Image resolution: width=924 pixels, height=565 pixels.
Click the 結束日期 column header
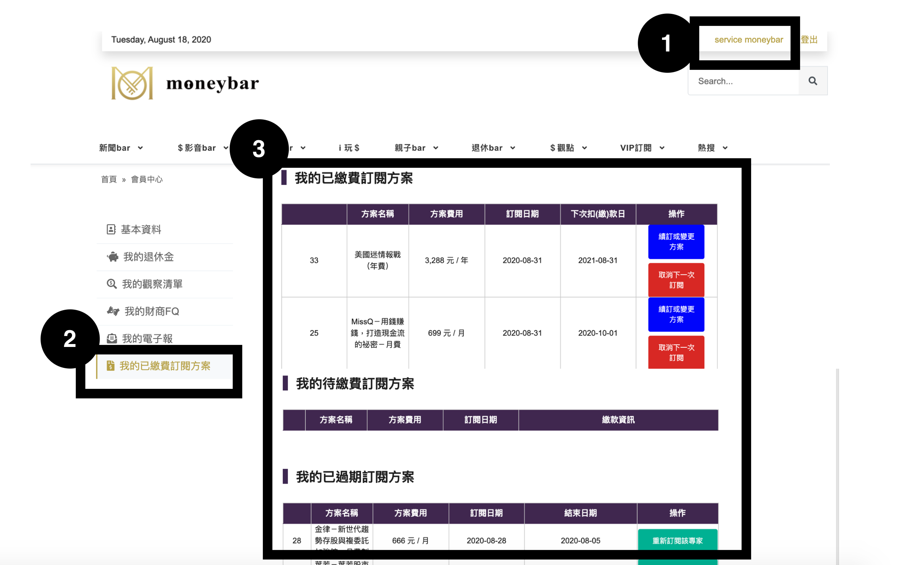[580, 513]
